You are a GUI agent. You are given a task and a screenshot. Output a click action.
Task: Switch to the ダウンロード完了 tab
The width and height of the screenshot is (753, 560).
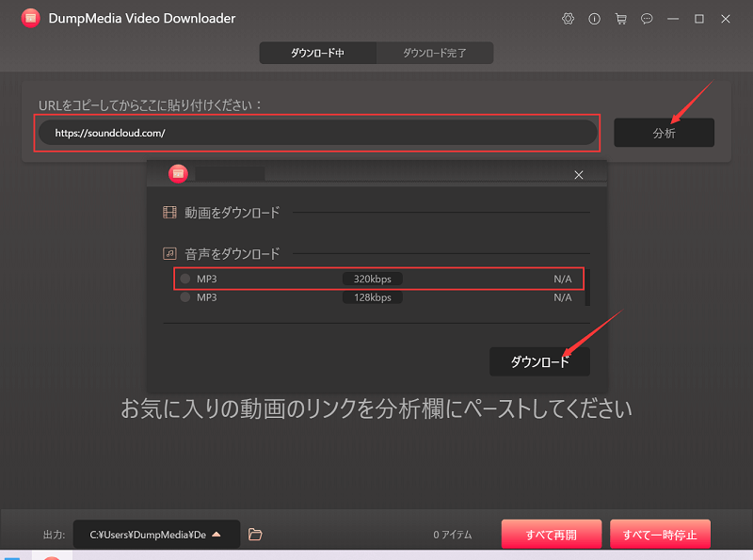(435, 53)
